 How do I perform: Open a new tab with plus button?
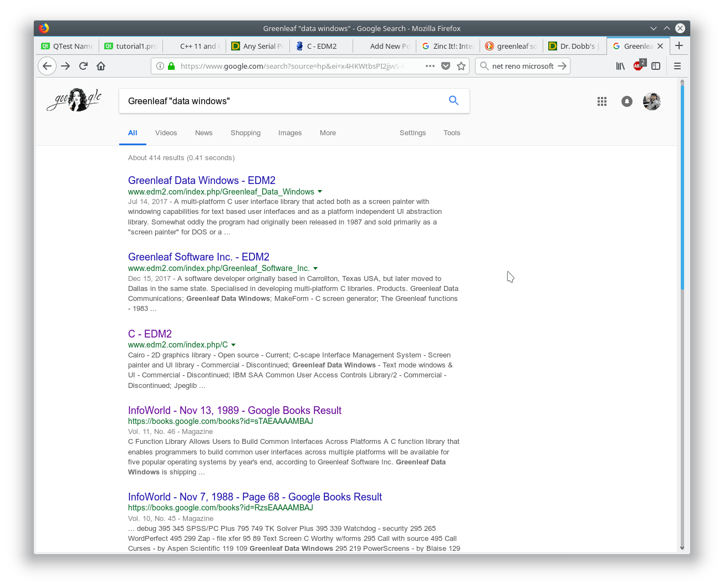tap(679, 45)
